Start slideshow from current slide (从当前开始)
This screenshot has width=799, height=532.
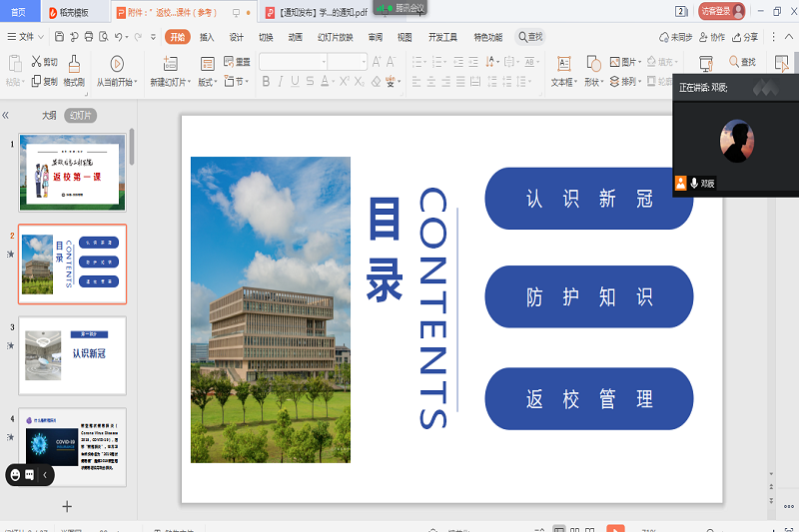(x=117, y=64)
